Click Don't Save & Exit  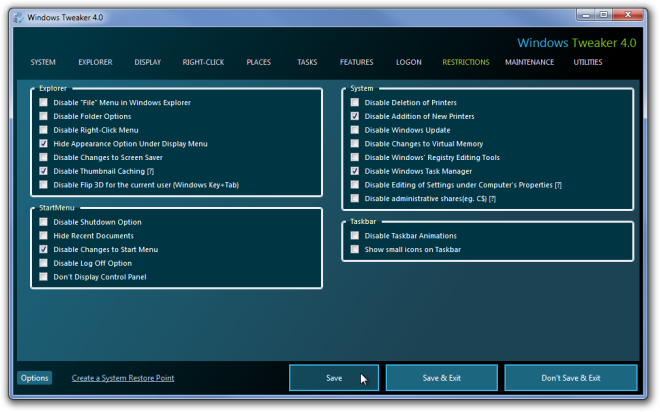coord(571,378)
